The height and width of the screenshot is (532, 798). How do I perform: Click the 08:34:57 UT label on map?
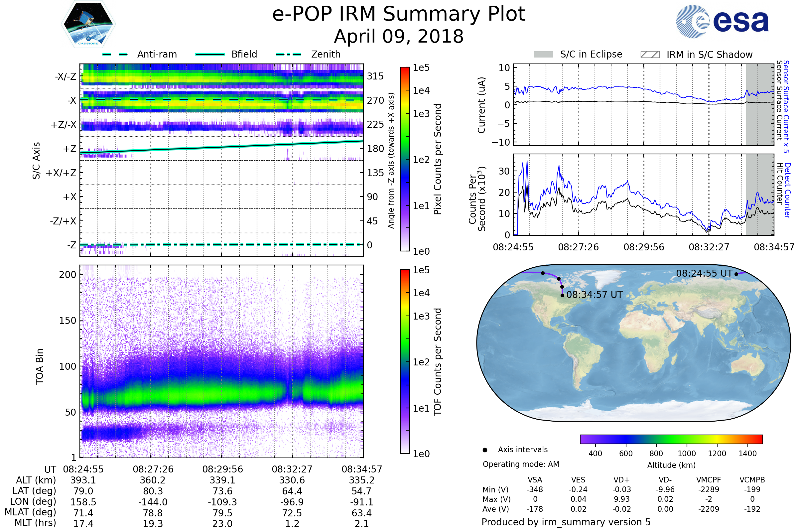point(595,295)
